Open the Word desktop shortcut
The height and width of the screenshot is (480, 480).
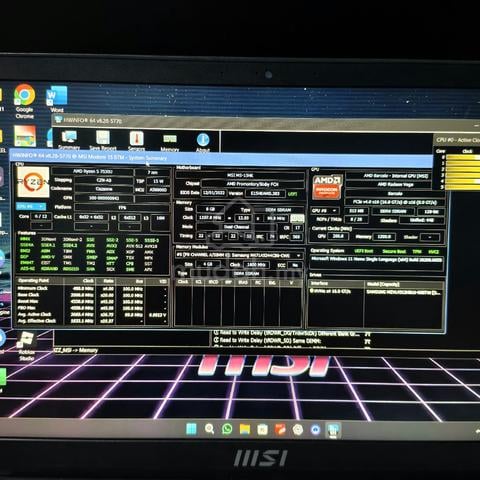click(x=57, y=99)
